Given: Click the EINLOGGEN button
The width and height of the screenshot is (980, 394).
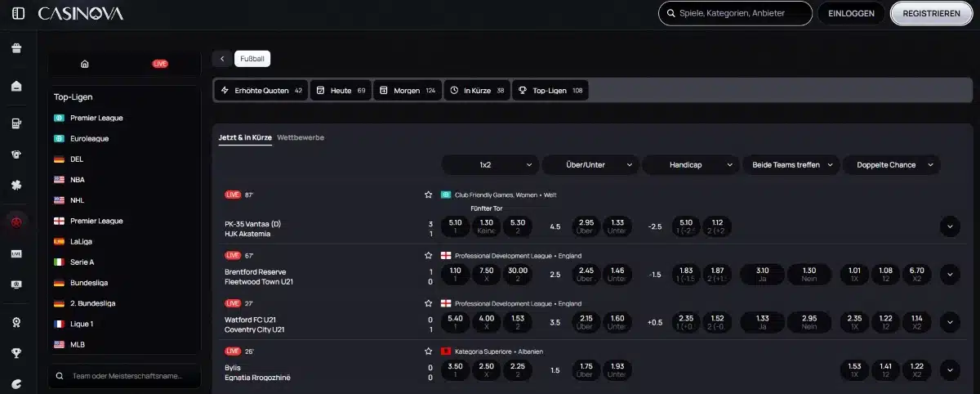Looking at the screenshot, I should click(851, 13).
